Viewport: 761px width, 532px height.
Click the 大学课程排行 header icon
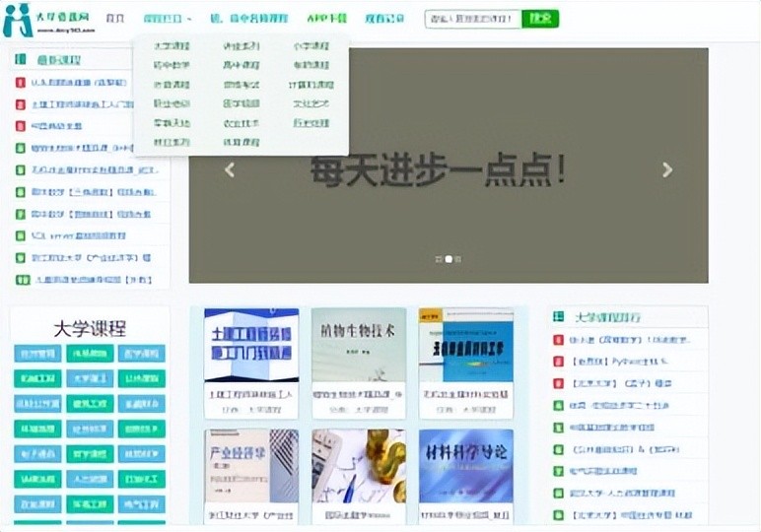558,317
